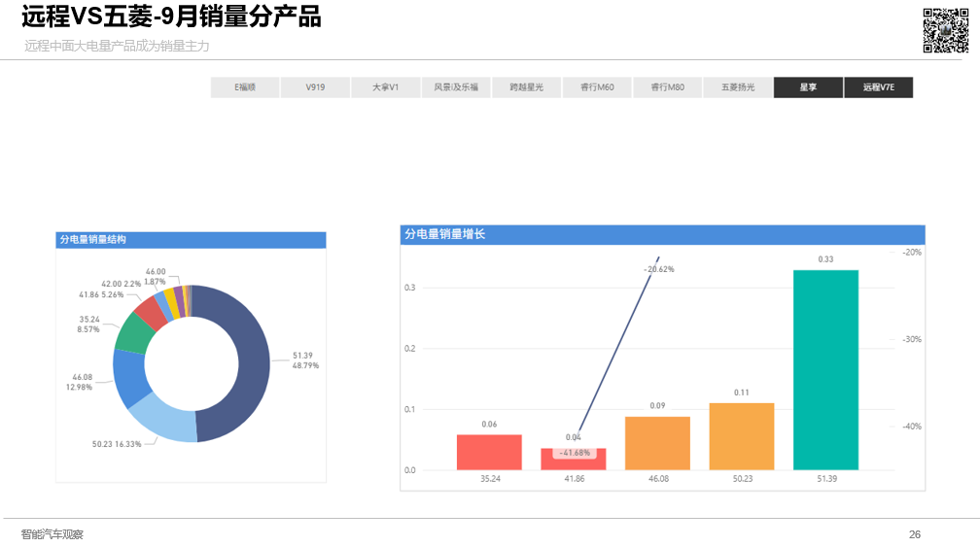Image resolution: width=980 pixels, height=547 pixels.
Task: Select the E福顺 slicer button
Action: tap(245, 87)
